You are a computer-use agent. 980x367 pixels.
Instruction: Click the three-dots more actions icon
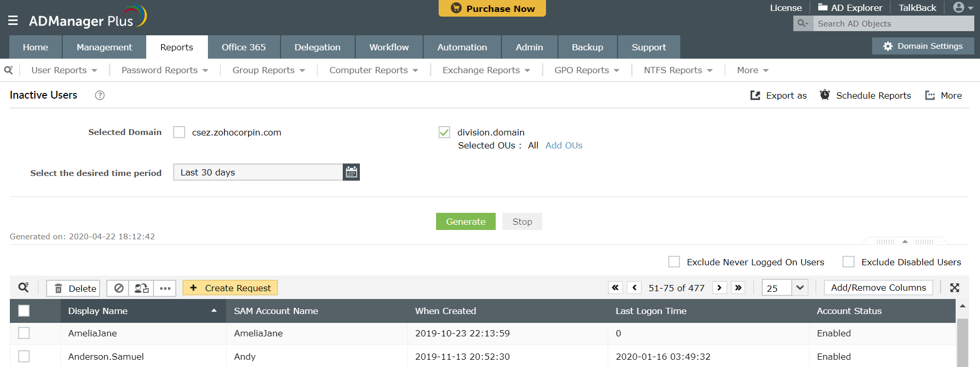point(165,288)
